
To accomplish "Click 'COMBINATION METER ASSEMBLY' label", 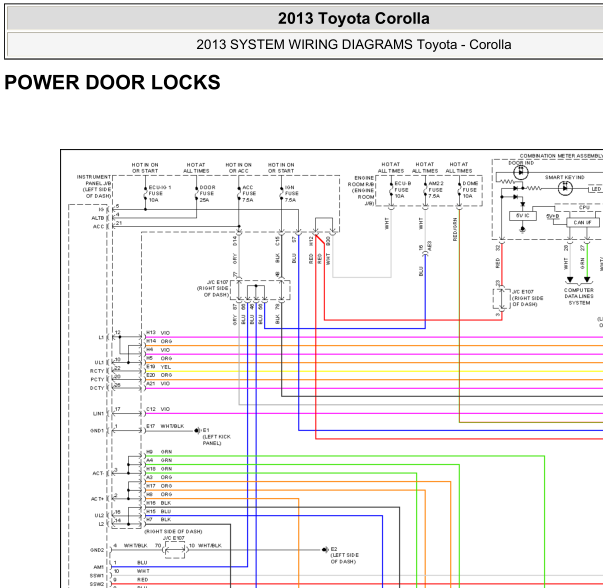I will click(x=561, y=156).
